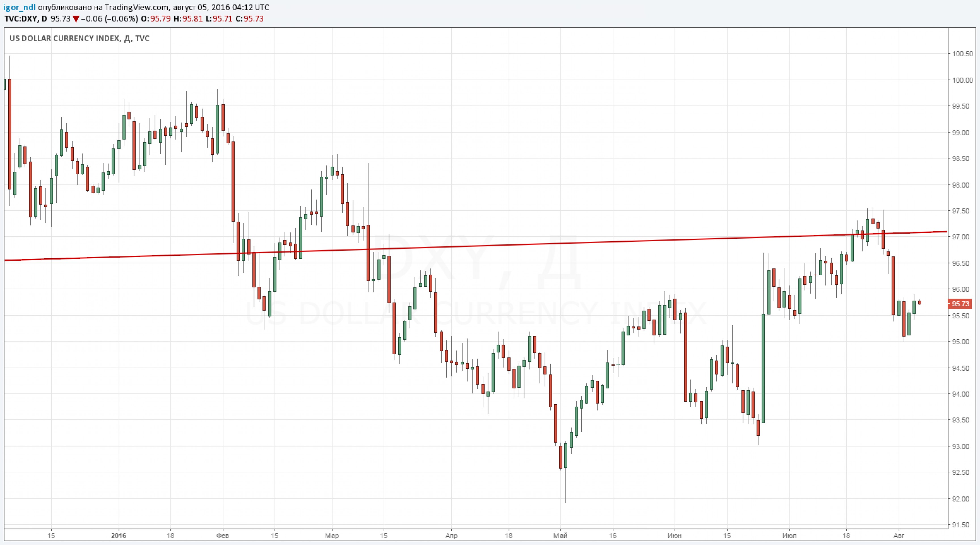
Task: Click the Июн month label on time axis
Action: 675,536
